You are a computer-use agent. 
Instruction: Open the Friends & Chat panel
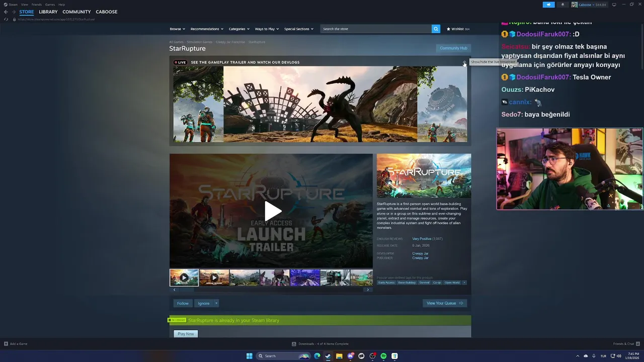(625, 344)
